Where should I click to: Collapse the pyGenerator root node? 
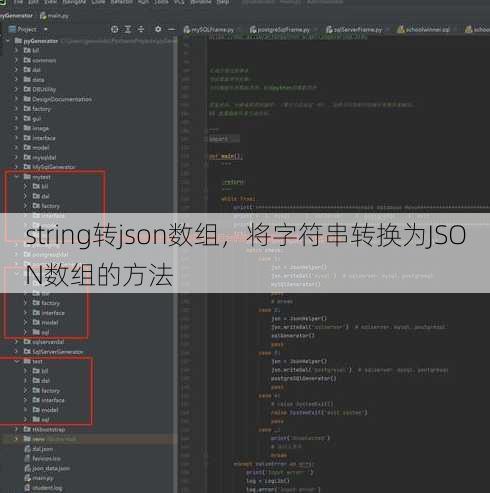8,41
